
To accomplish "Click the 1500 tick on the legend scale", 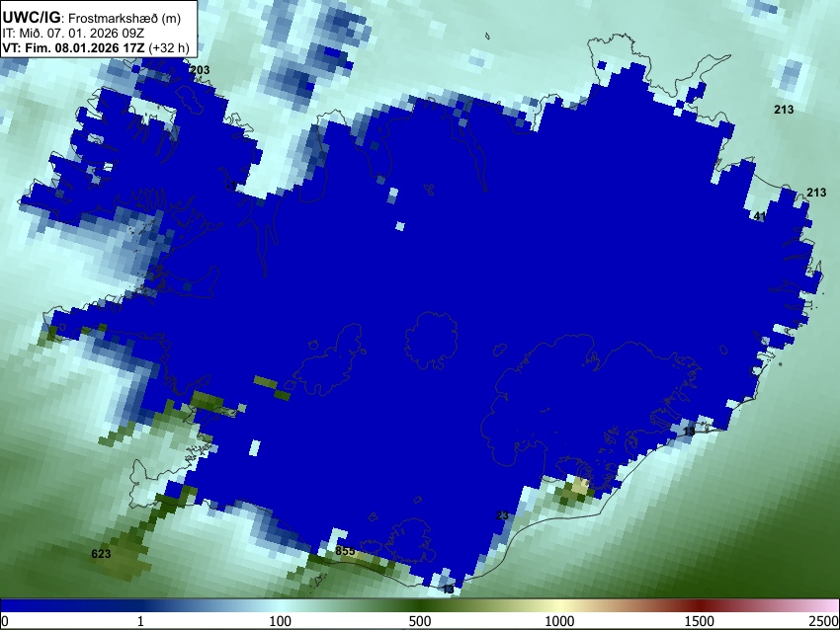I will point(699,621).
